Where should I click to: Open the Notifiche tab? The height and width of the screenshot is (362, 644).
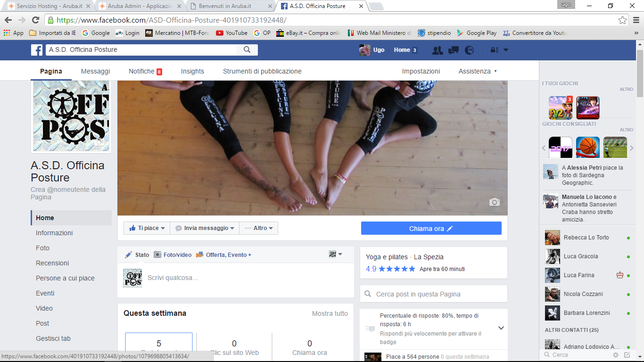145,71
